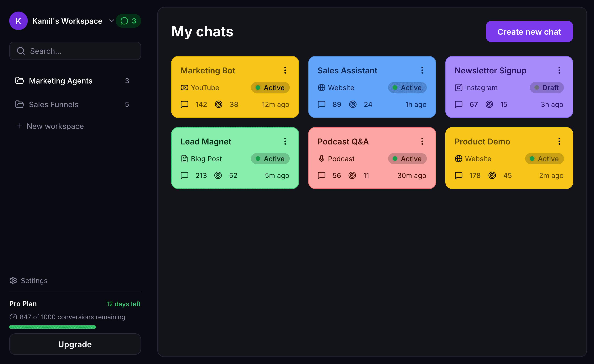Open the three-dot menu on Marketing Bot

285,70
